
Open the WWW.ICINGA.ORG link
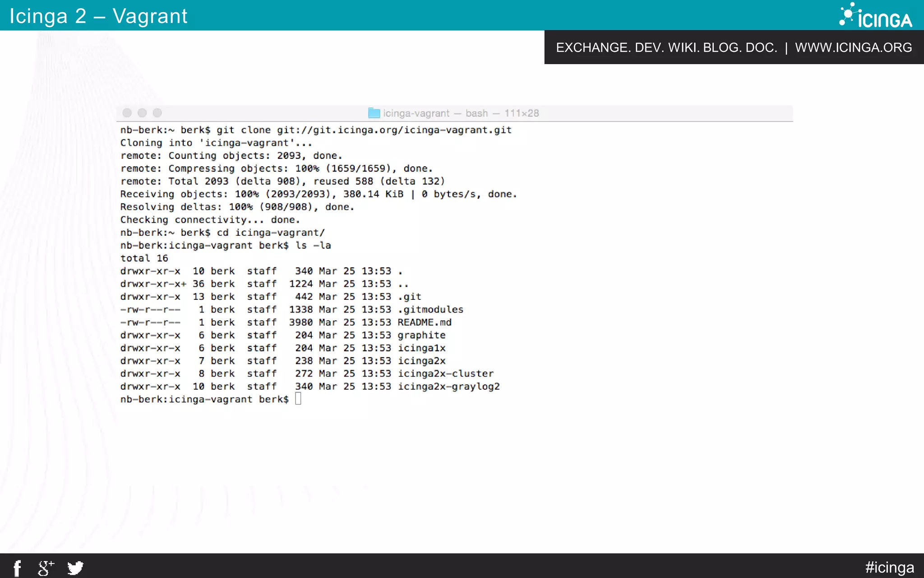853,47
